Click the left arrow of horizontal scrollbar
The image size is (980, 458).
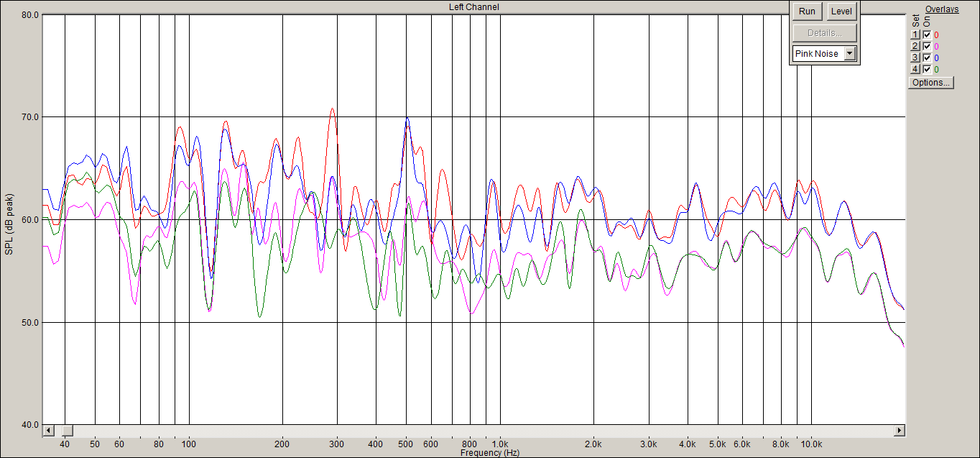pyautogui.click(x=49, y=431)
